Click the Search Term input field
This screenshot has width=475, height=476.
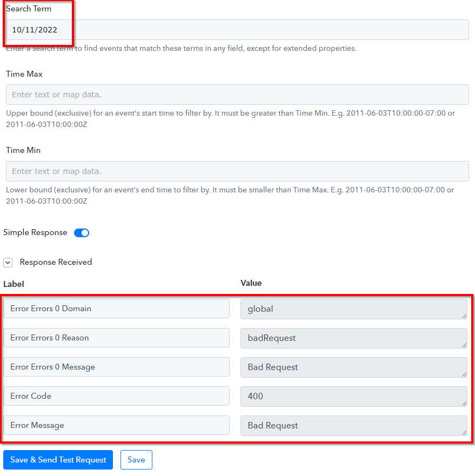click(237, 30)
